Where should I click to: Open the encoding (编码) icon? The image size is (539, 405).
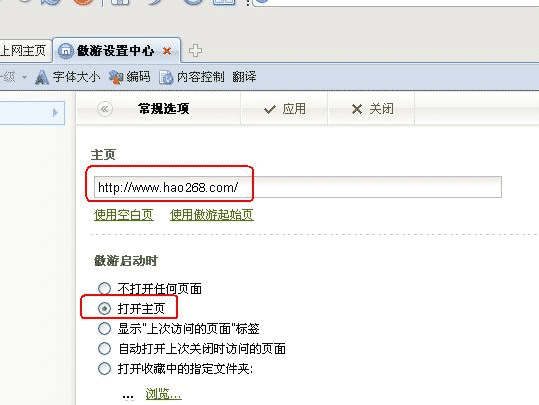pos(116,77)
